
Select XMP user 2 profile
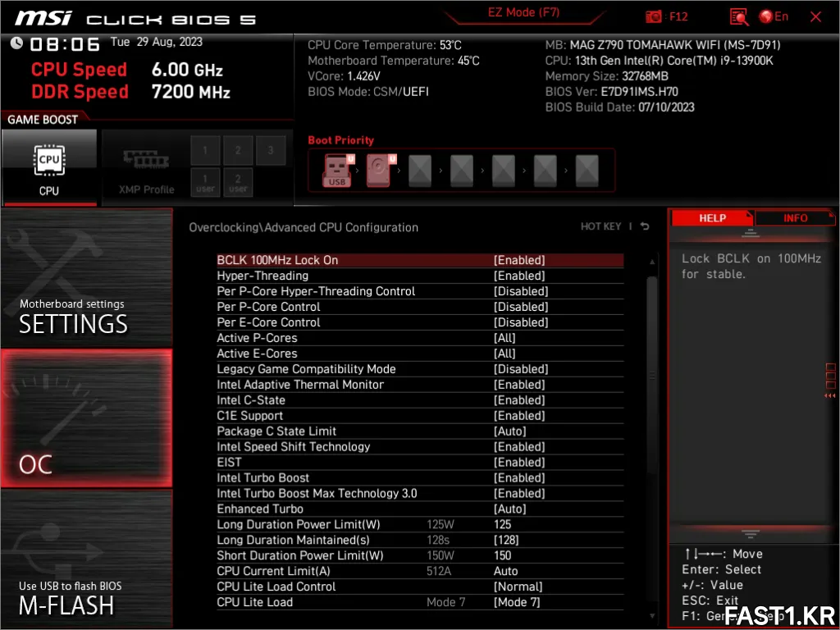point(238,183)
